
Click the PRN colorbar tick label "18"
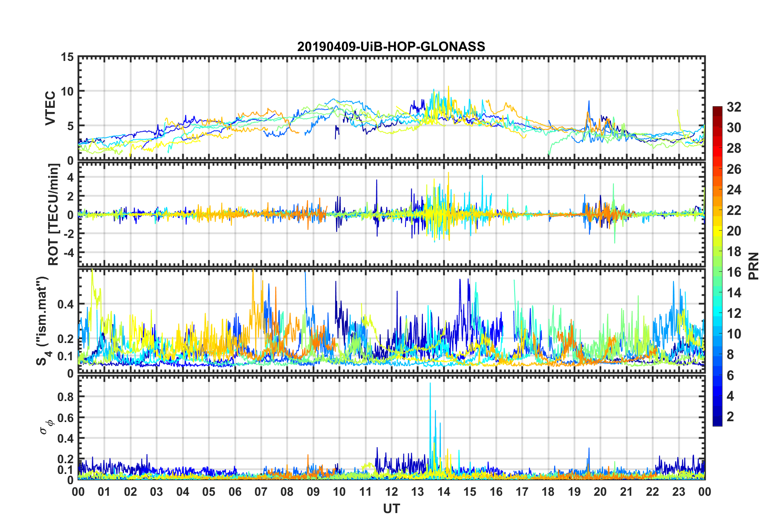coord(734,251)
